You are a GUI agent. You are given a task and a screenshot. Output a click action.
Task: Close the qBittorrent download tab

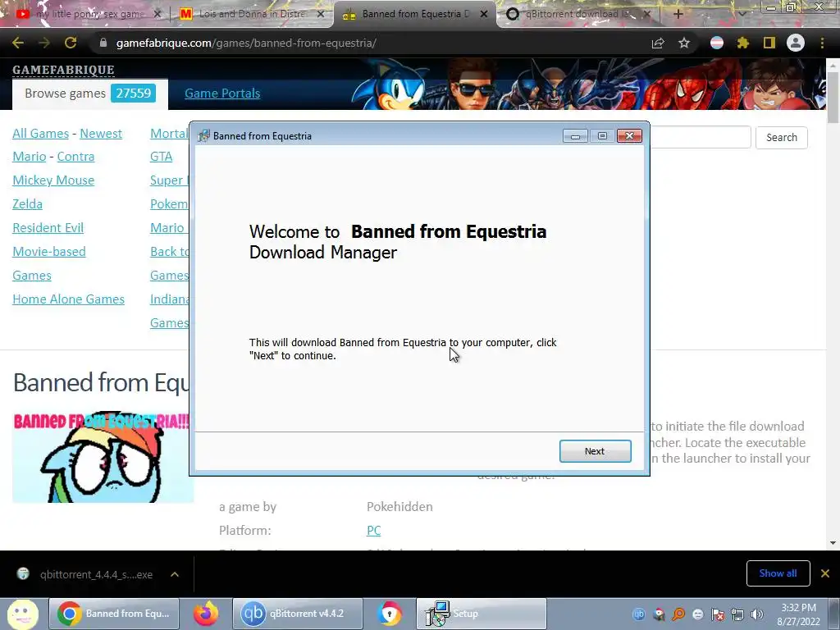[646, 14]
